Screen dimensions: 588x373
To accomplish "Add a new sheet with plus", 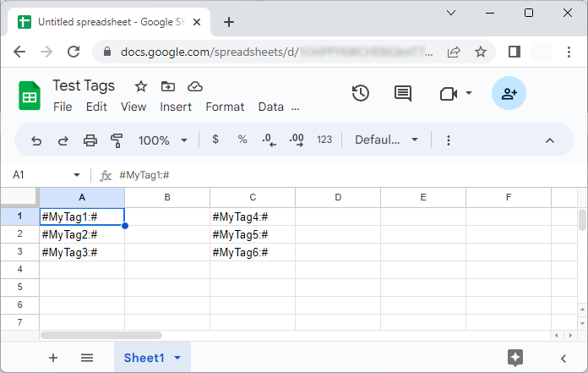I will pos(53,358).
